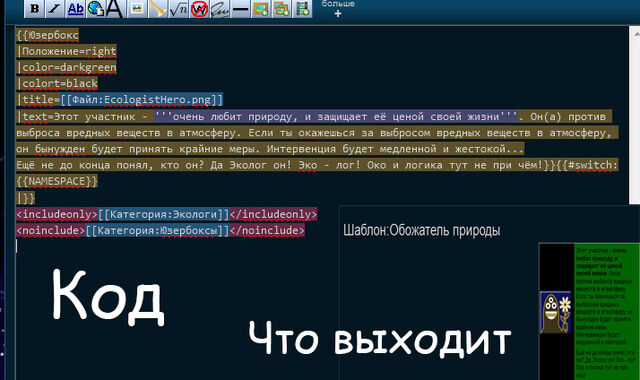Insert embedded image with the small picture icon

(137, 9)
